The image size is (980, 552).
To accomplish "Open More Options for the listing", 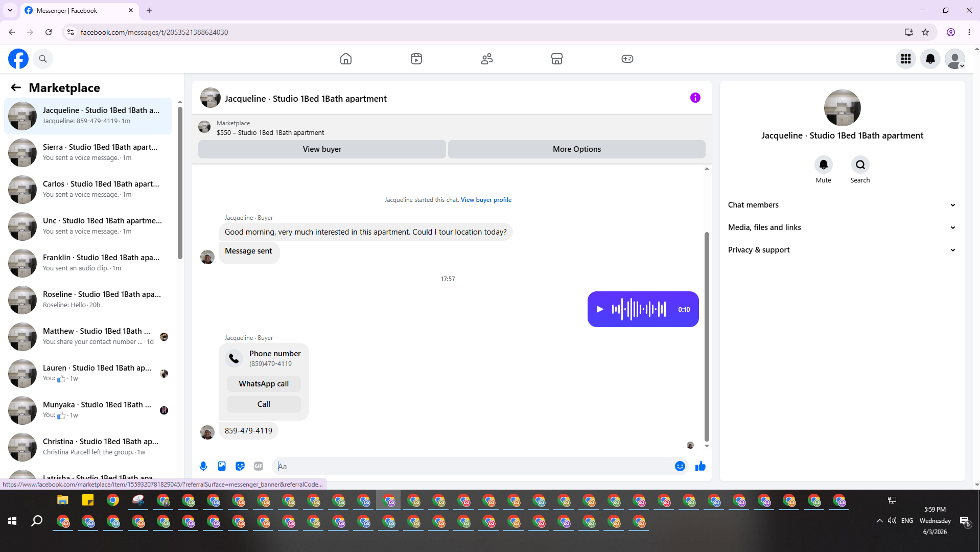I will pyautogui.click(x=577, y=149).
